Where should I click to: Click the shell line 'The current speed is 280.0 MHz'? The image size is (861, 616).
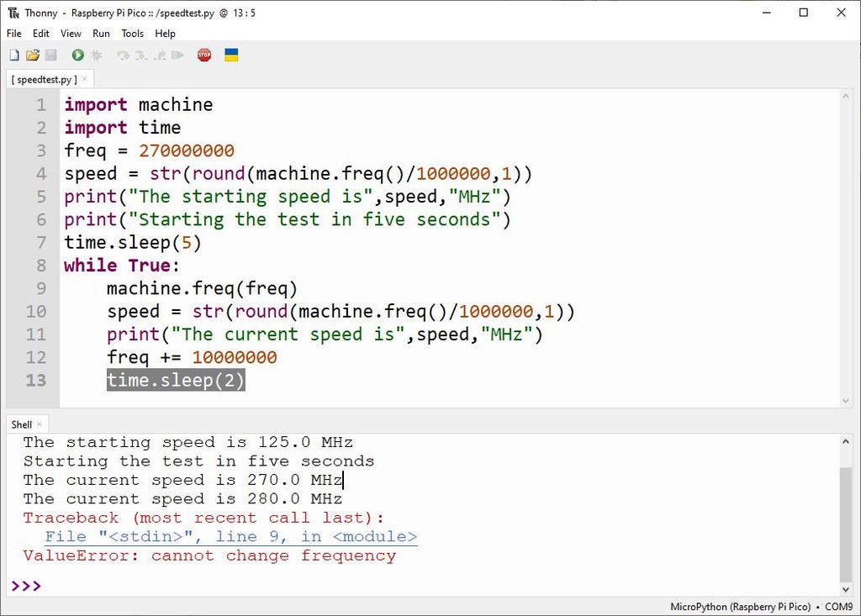coord(182,499)
